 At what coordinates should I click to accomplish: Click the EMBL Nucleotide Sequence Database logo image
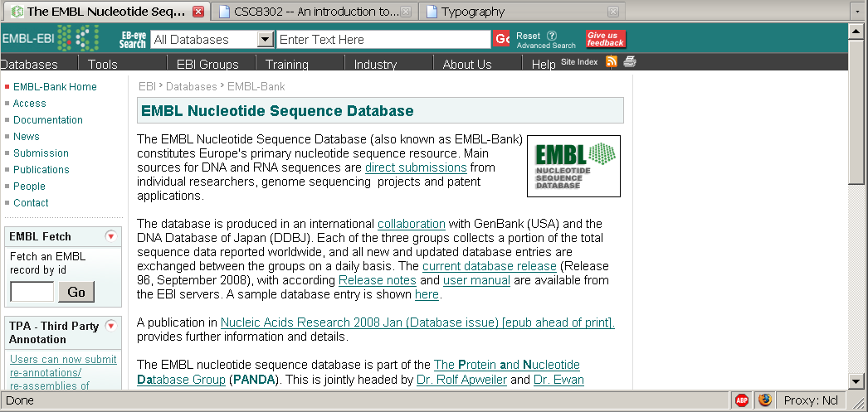(x=573, y=166)
